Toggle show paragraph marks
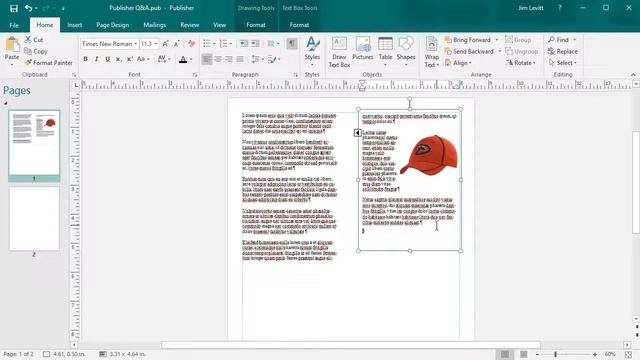Screen dimensions: 640x360 292,44
